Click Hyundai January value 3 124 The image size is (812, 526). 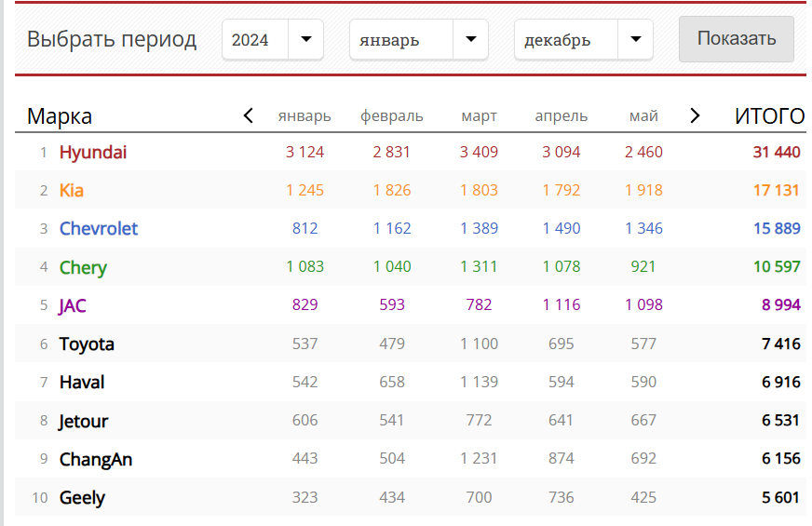tap(304, 152)
